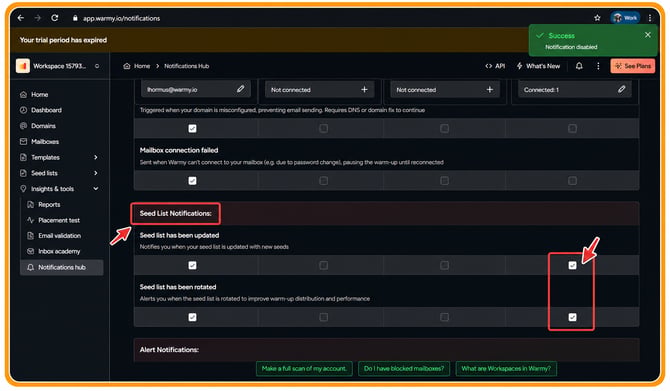Click the Dashboard gauge icon in sidebar
670x391 pixels.
[x=24, y=110]
